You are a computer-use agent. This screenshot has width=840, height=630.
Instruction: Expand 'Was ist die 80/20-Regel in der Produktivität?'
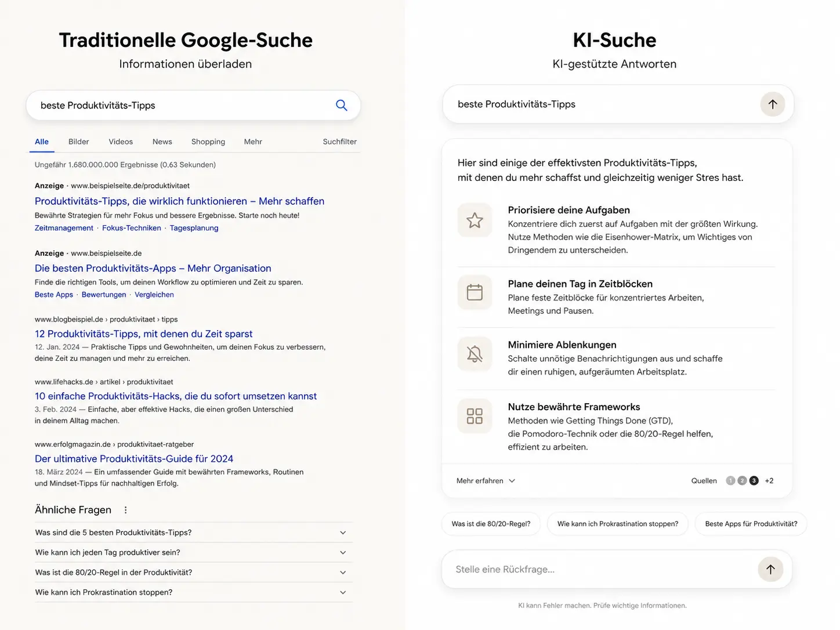(x=194, y=572)
